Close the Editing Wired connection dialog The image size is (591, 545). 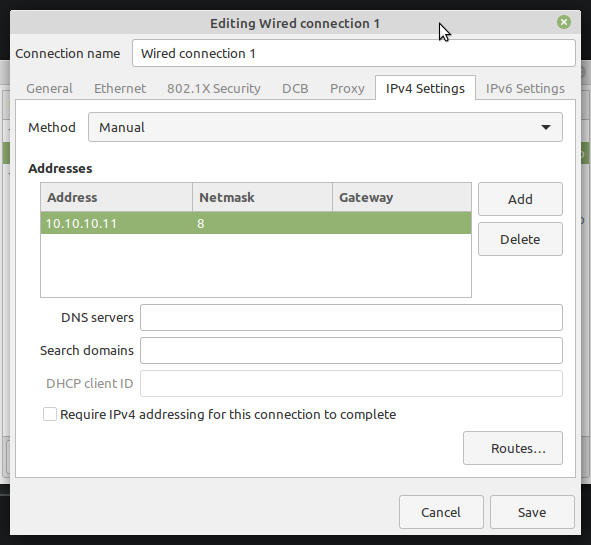(x=563, y=22)
